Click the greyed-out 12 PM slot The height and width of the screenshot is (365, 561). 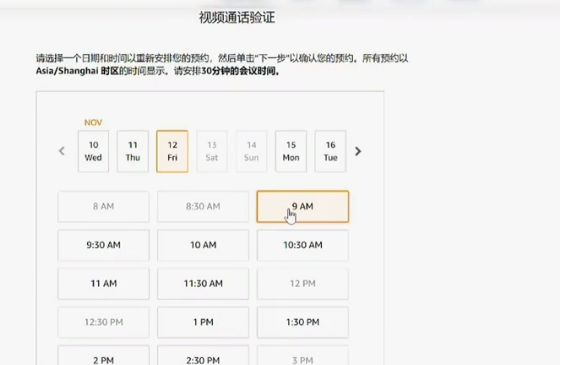(x=303, y=284)
